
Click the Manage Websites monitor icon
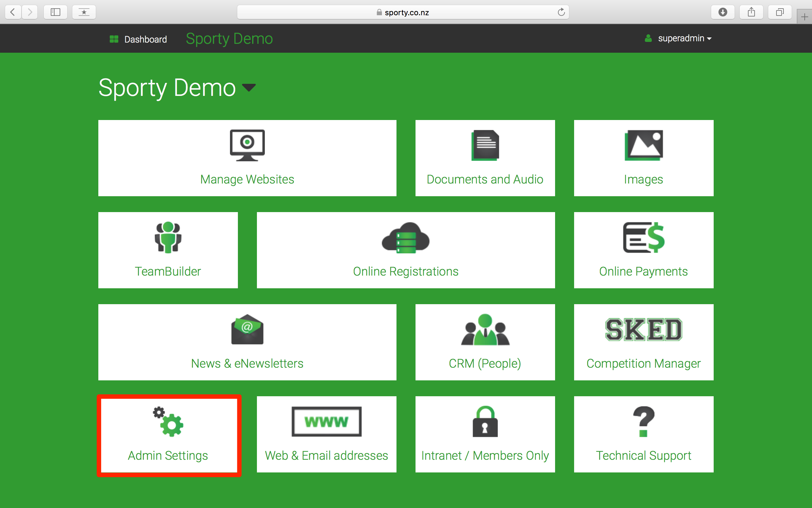tap(247, 145)
